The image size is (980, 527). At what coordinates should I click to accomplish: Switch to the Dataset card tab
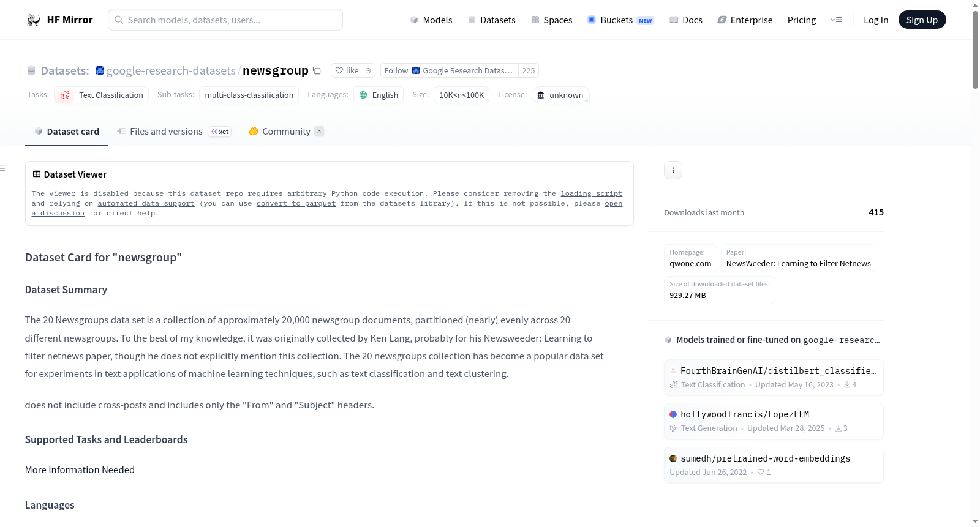point(67,132)
